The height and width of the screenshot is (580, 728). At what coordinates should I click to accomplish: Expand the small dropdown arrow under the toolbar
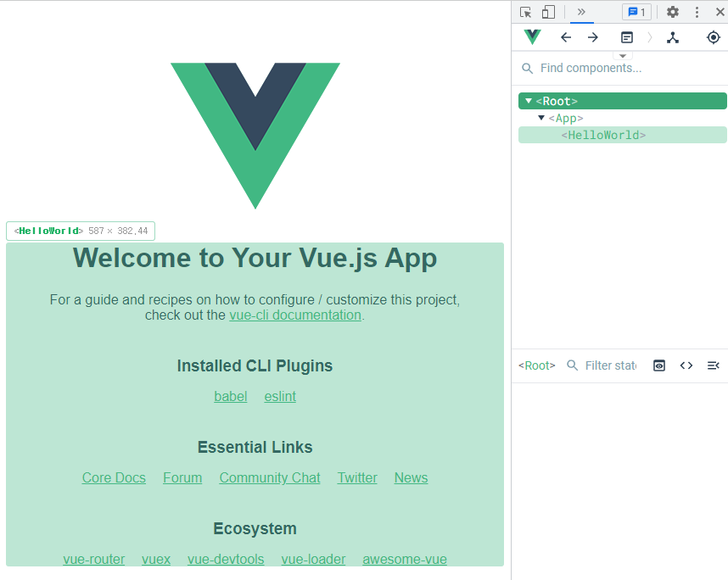pos(623,56)
